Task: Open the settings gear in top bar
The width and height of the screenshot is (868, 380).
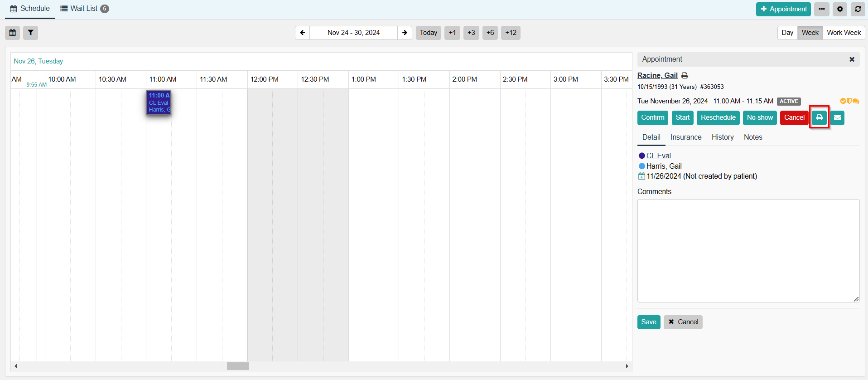Action: pyautogui.click(x=840, y=9)
